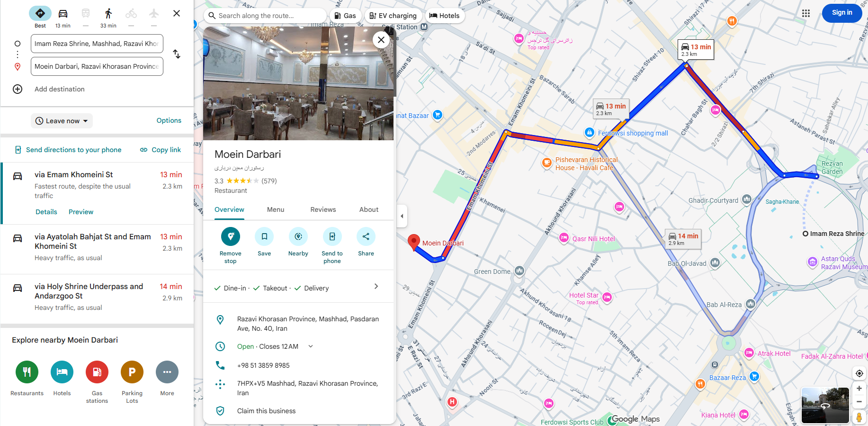Click the Send to phone icon
Viewport: 868px width, 426px height.
click(332, 236)
